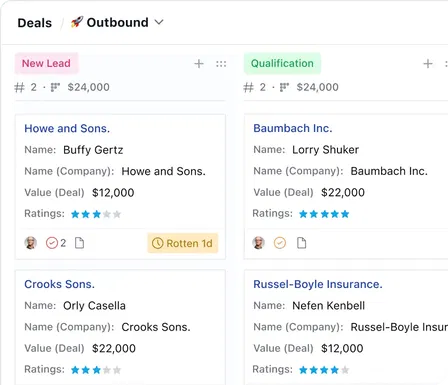This screenshot has width=448, height=385.
Task: Open the Crooks Sons. deal
Action: coord(59,284)
